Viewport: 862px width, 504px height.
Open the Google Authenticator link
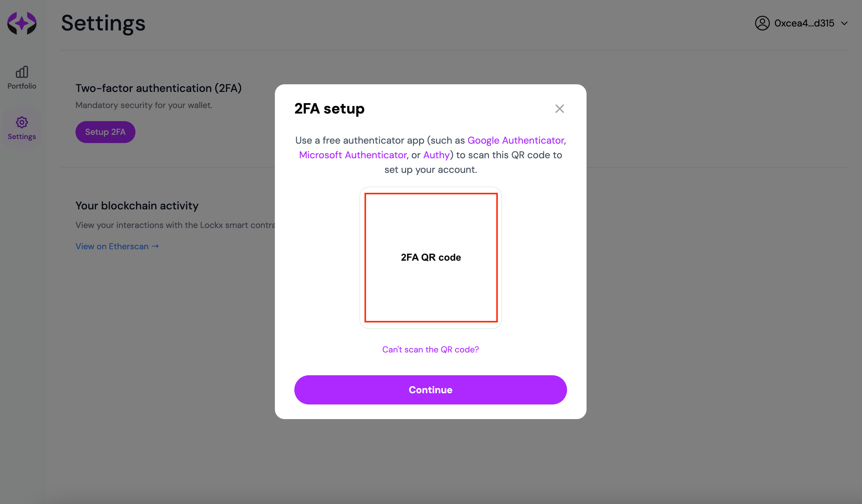[x=516, y=140]
